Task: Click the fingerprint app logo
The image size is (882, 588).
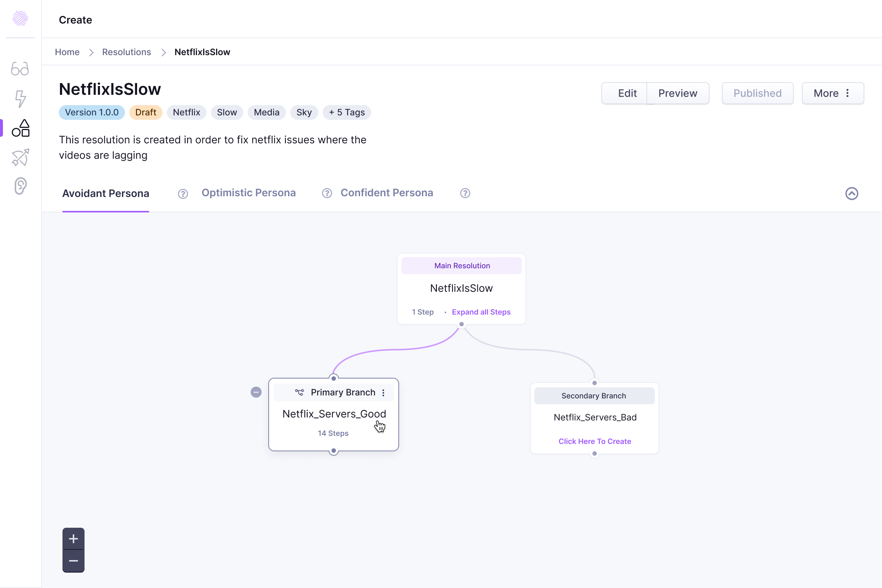Action: pos(20,18)
